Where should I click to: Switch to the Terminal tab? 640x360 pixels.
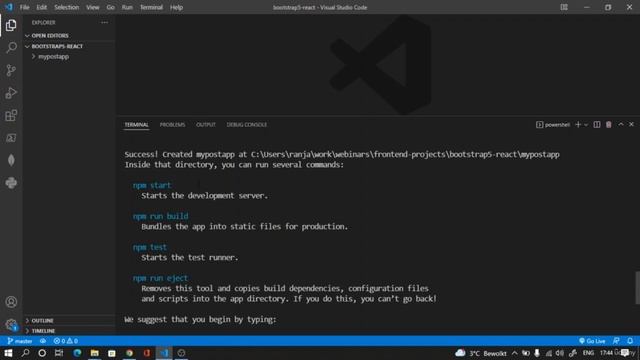tap(137, 124)
